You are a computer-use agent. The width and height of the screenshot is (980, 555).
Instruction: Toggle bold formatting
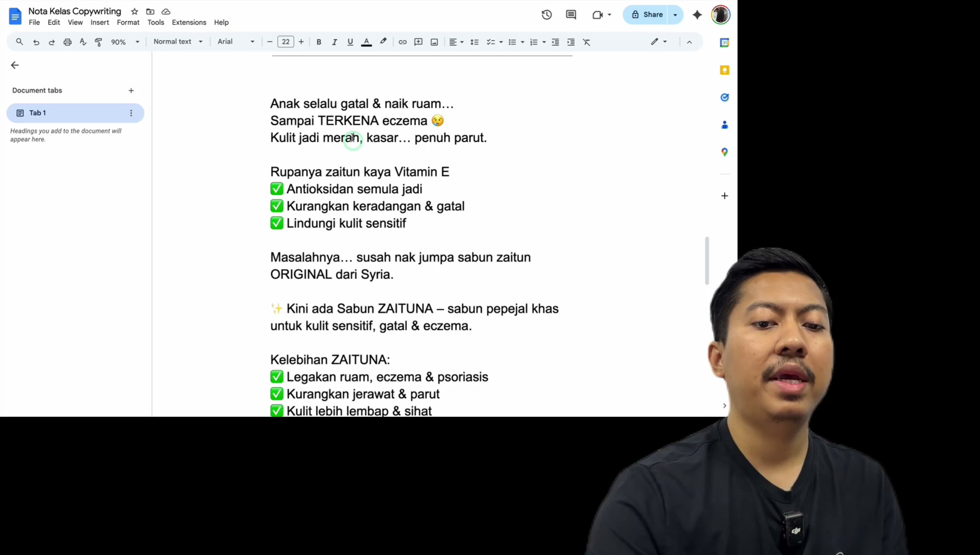pyautogui.click(x=319, y=42)
